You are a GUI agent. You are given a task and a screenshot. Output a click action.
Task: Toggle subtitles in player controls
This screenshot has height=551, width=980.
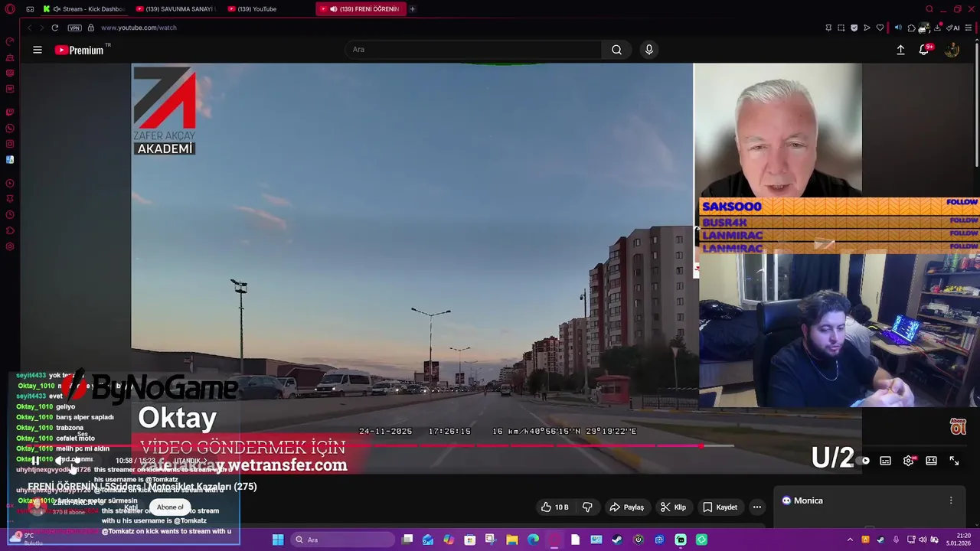886,461
